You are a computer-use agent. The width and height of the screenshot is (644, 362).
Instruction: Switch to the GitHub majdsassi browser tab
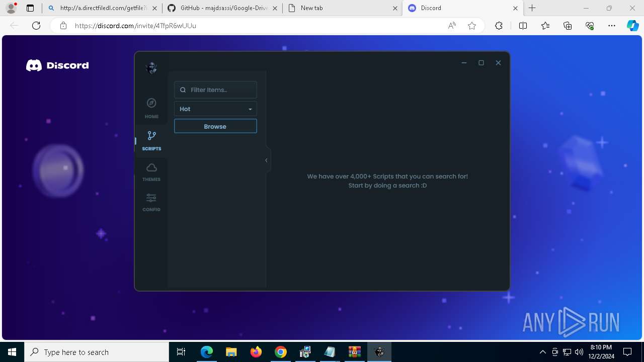click(222, 8)
